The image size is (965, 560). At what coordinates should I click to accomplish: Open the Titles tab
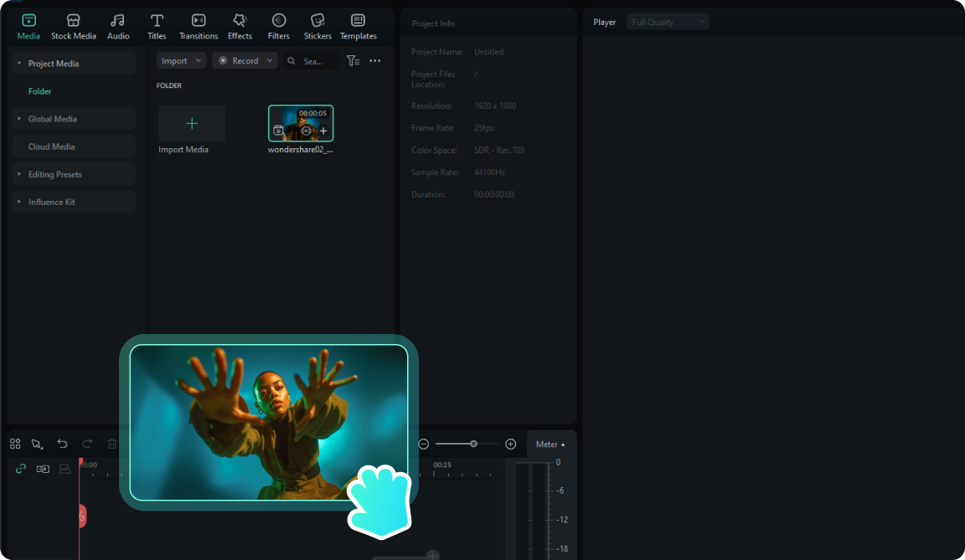coord(157,27)
